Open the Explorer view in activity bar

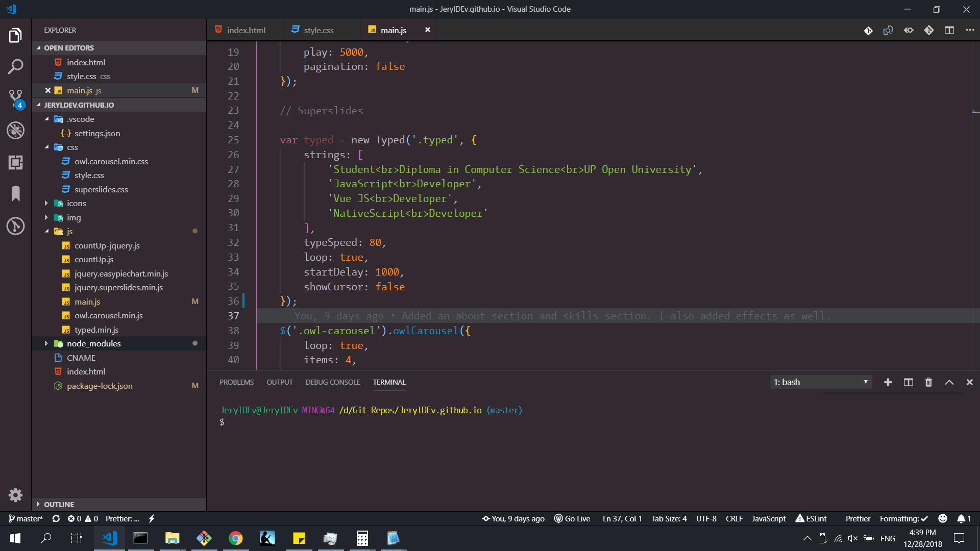click(x=15, y=36)
